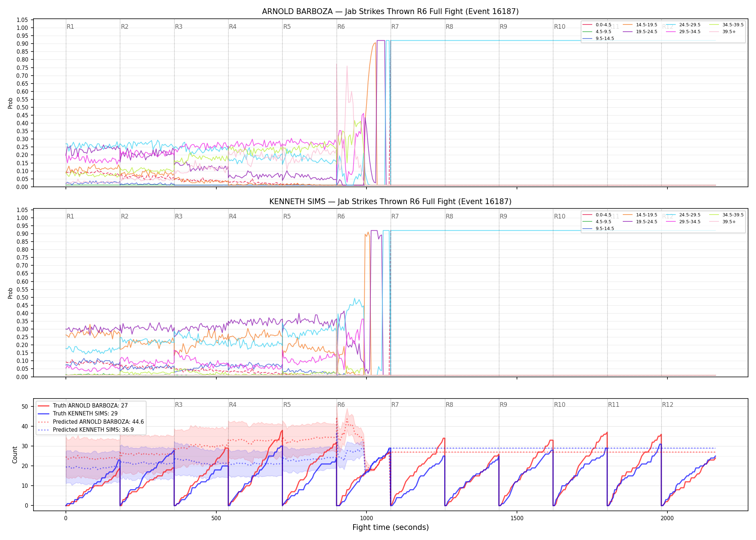The image size is (756, 540).
Task: Click the x-axis tick label 500
Action: click(x=216, y=518)
